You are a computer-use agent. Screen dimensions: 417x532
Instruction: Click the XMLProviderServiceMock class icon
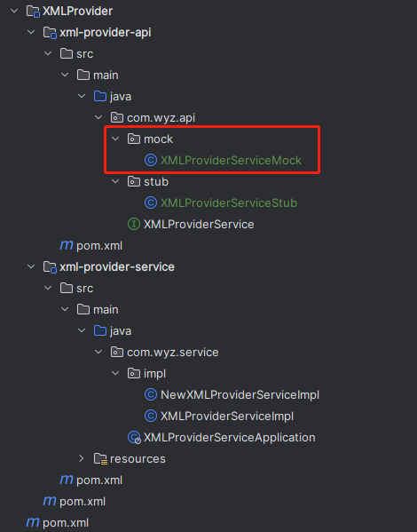151,160
